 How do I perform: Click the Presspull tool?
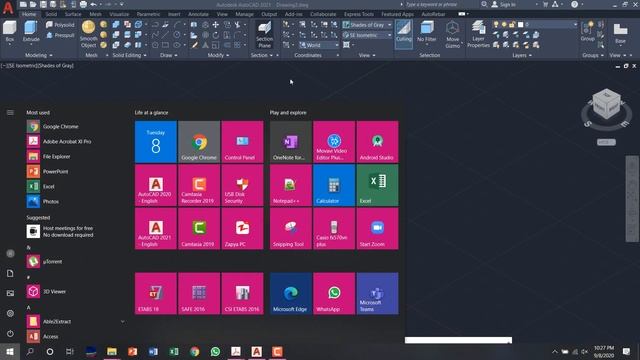coord(60,36)
